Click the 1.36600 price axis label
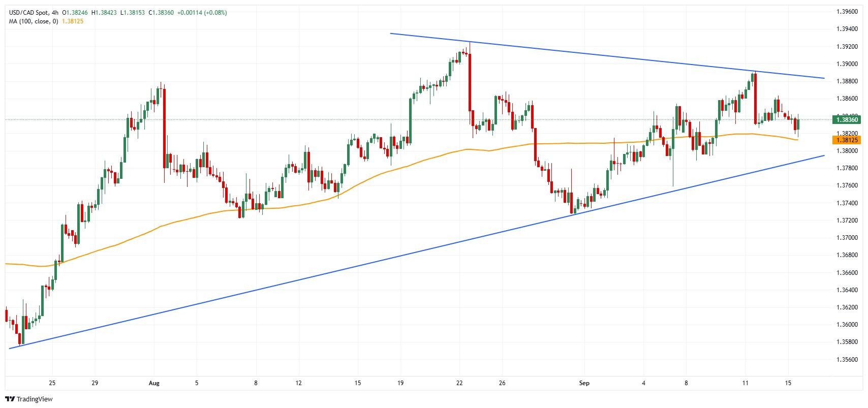The image size is (868, 408). pyautogui.click(x=846, y=272)
